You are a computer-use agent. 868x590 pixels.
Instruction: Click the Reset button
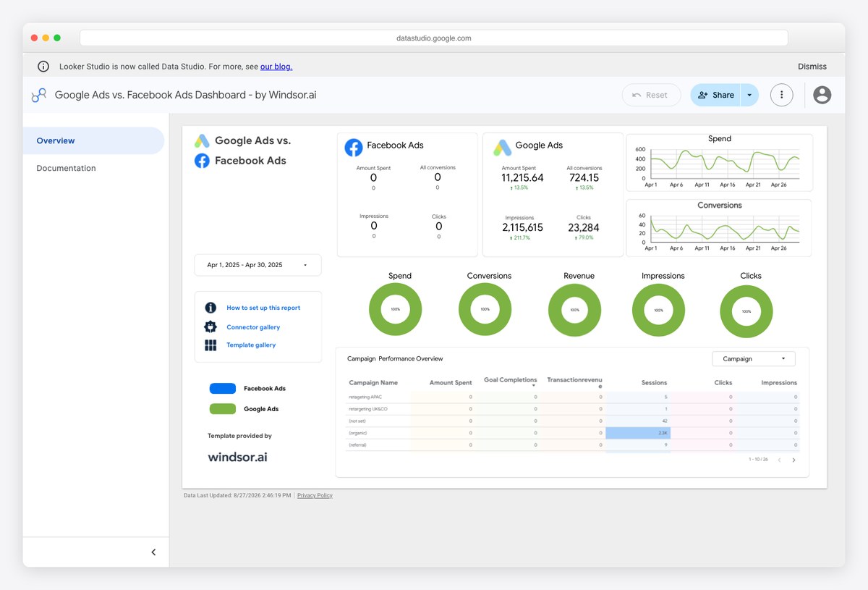click(x=651, y=95)
